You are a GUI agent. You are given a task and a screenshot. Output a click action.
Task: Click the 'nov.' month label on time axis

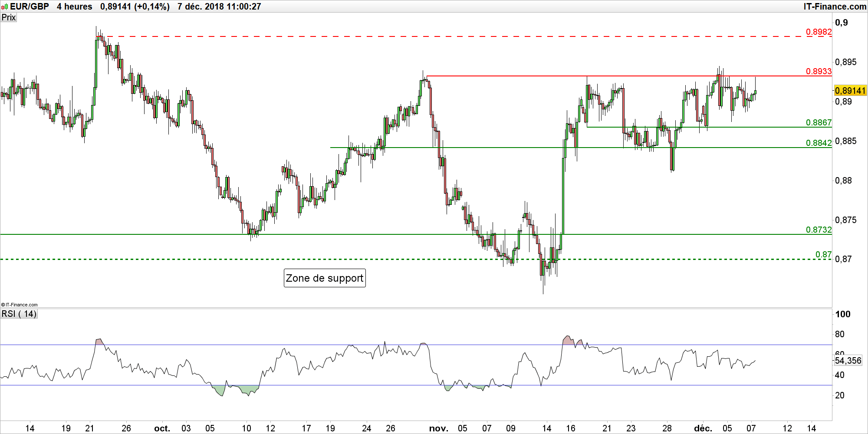439,428
